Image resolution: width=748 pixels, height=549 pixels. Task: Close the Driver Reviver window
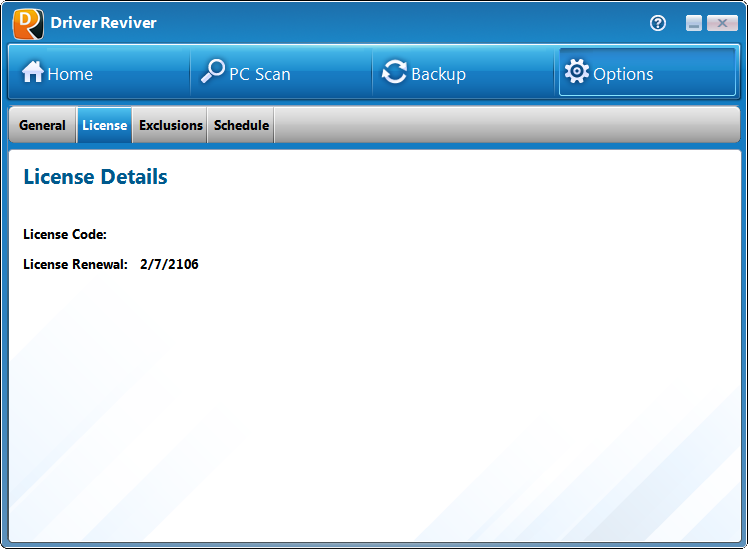tap(722, 23)
